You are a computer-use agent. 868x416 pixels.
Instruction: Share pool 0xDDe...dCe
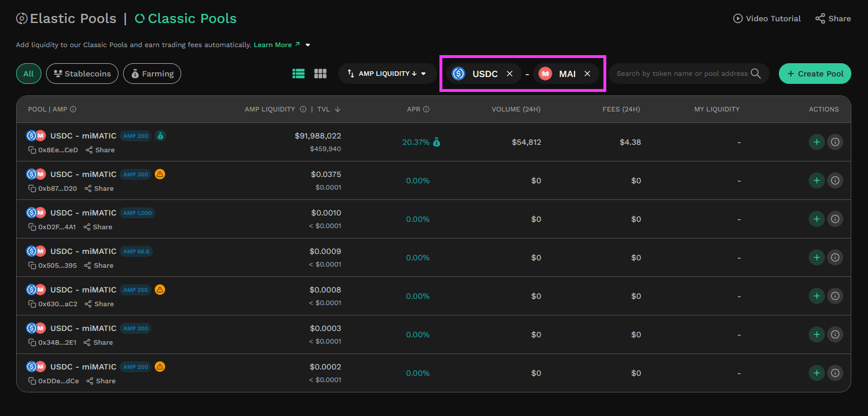(101, 381)
